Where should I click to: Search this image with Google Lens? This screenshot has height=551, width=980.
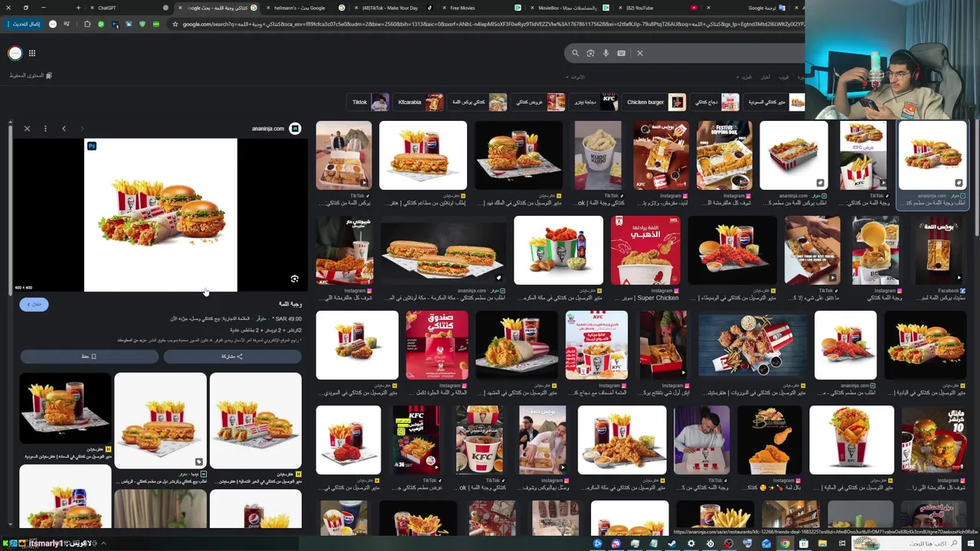[295, 279]
